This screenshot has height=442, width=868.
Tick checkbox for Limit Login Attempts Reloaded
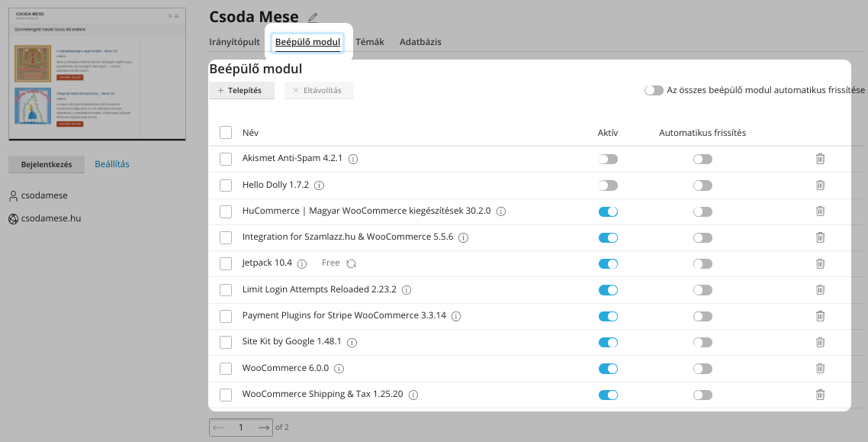tap(226, 289)
